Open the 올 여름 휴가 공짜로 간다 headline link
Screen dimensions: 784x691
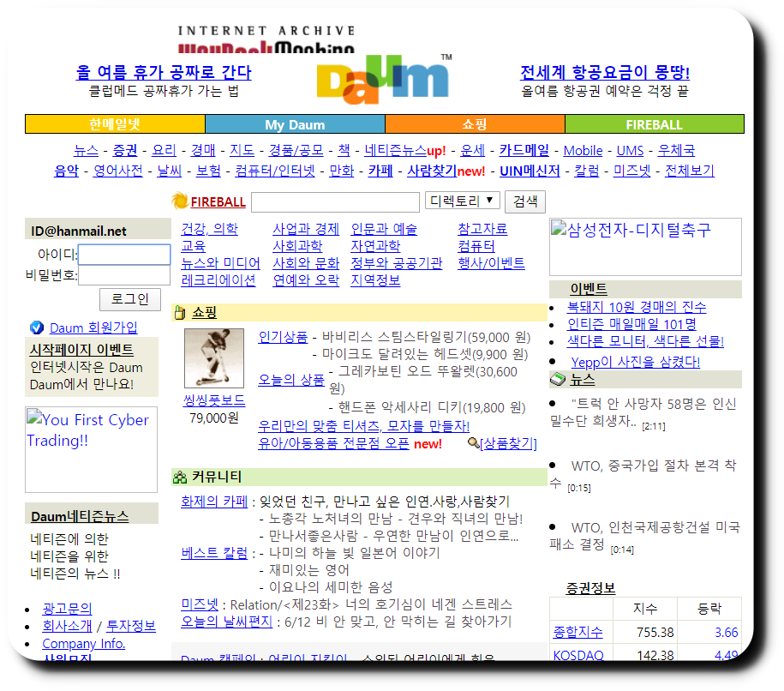point(164,72)
